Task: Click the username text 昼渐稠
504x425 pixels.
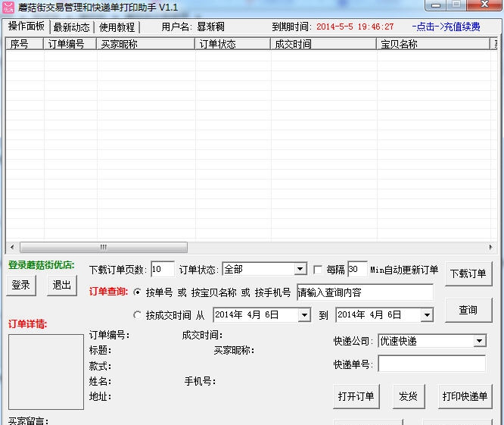Action: pyautogui.click(x=211, y=27)
